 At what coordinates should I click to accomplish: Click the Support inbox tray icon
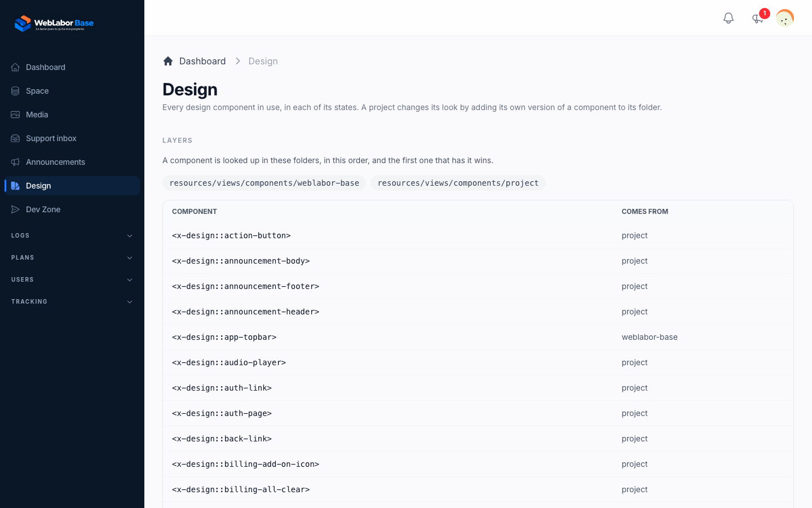coord(15,138)
